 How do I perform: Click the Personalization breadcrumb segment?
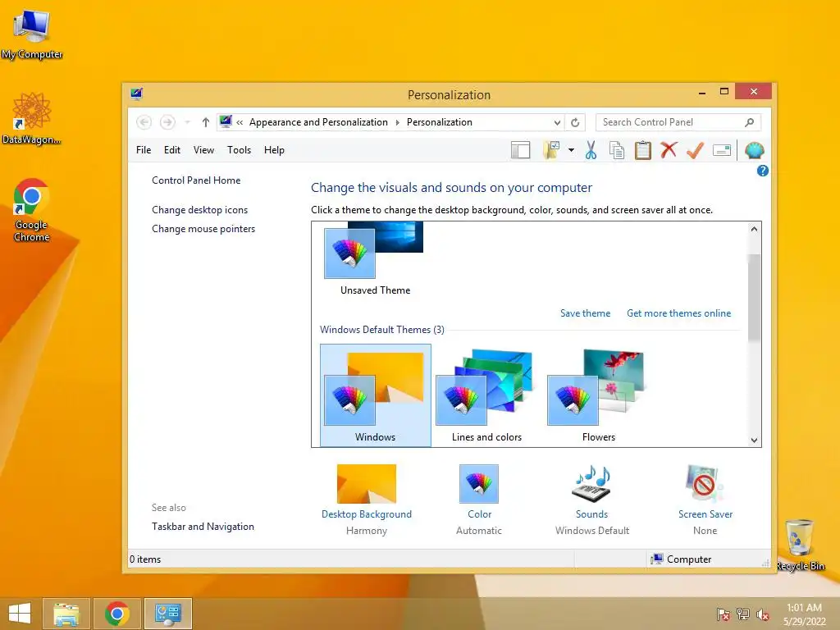pyautogui.click(x=440, y=122)
